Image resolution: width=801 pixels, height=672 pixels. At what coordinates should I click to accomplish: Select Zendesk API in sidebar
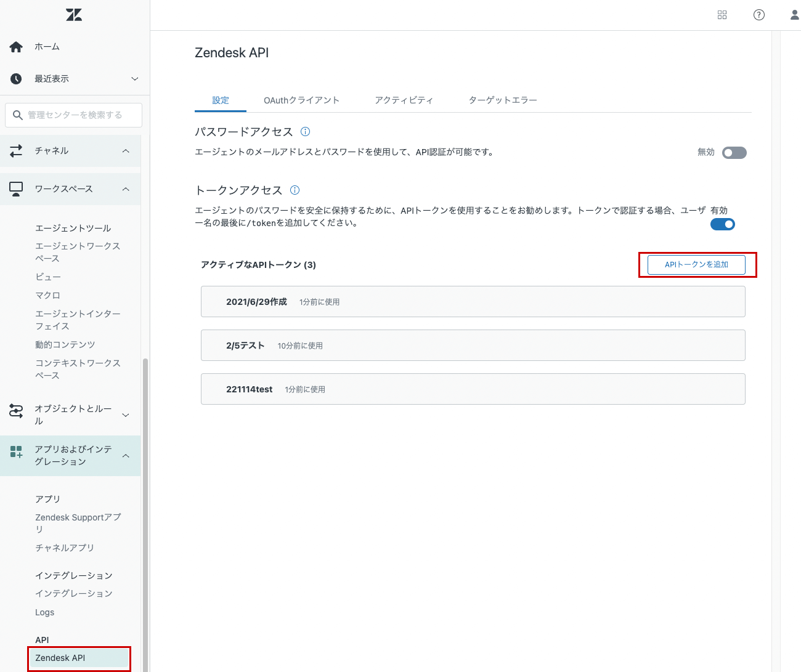[79, 658]
